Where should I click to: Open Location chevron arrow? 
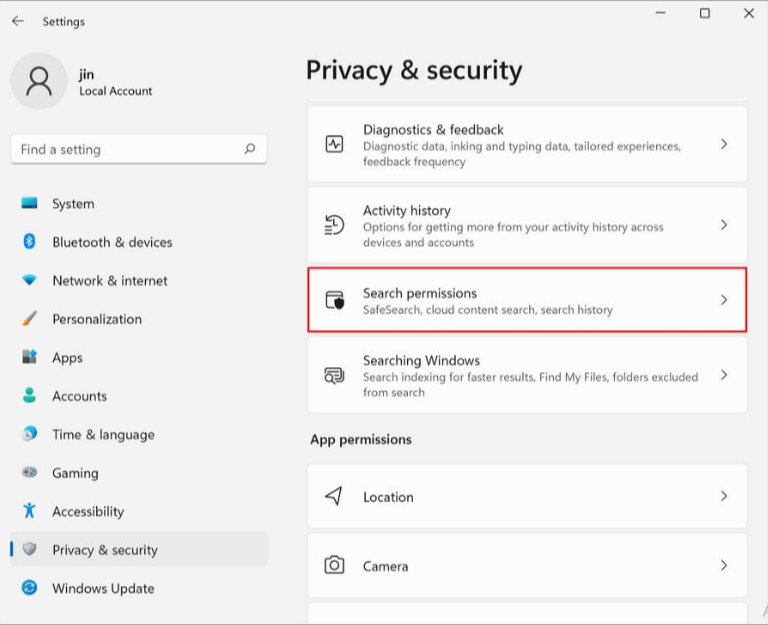pyautogui.click(x=724, y=496)
